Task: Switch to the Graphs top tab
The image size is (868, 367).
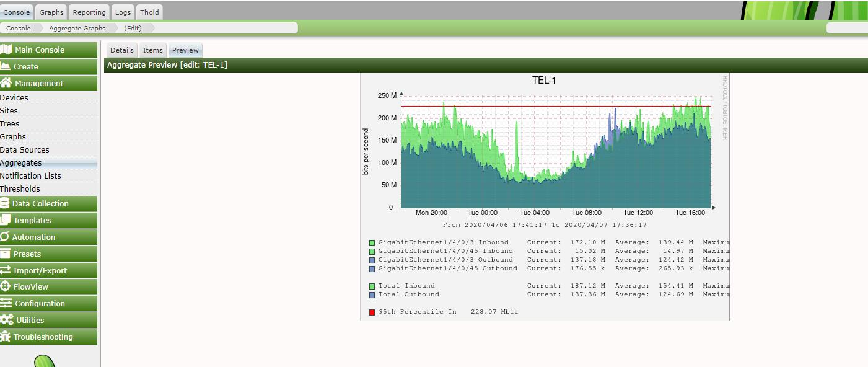Action: coord(51,12)
